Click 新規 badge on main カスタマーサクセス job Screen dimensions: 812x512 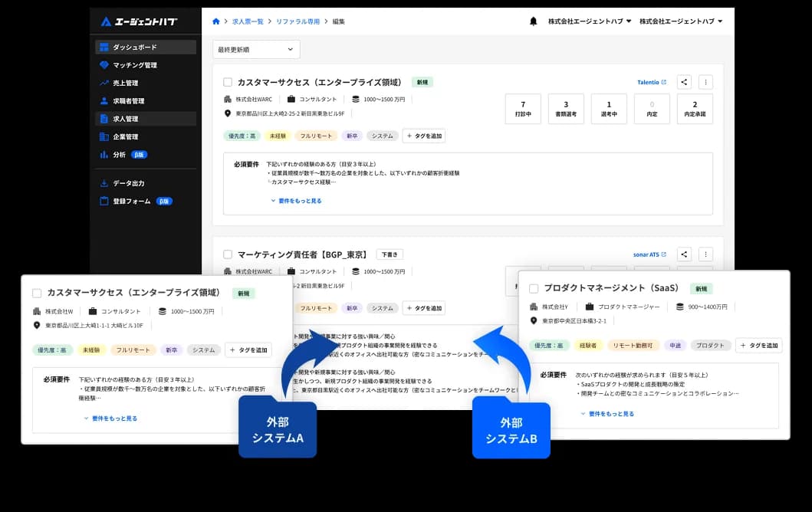(x=422, y=82)
